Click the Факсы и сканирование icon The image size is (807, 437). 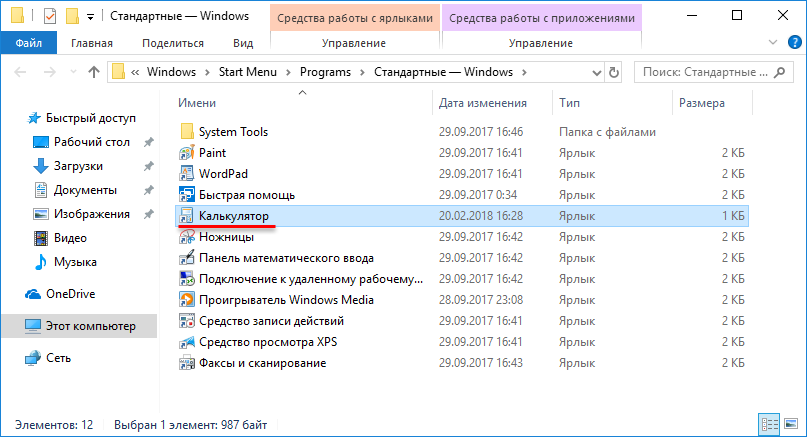(x=186, y=363)
